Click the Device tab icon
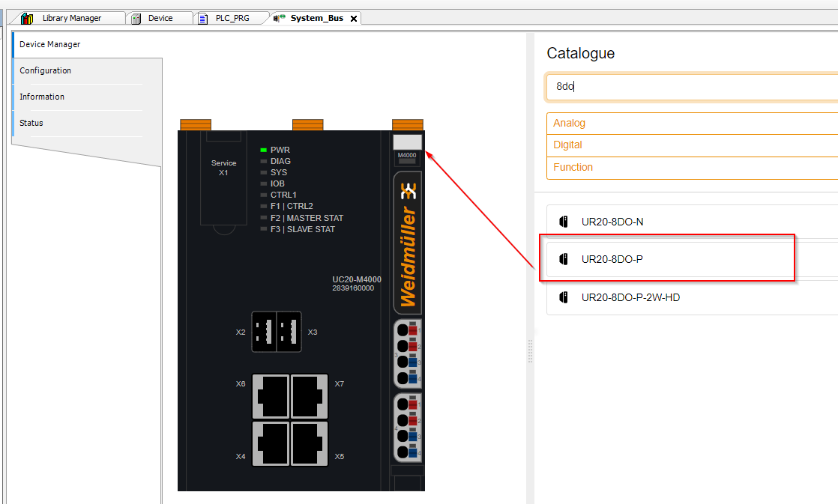The width and height of the screenshot is (838, 504). tap(136, 19)
